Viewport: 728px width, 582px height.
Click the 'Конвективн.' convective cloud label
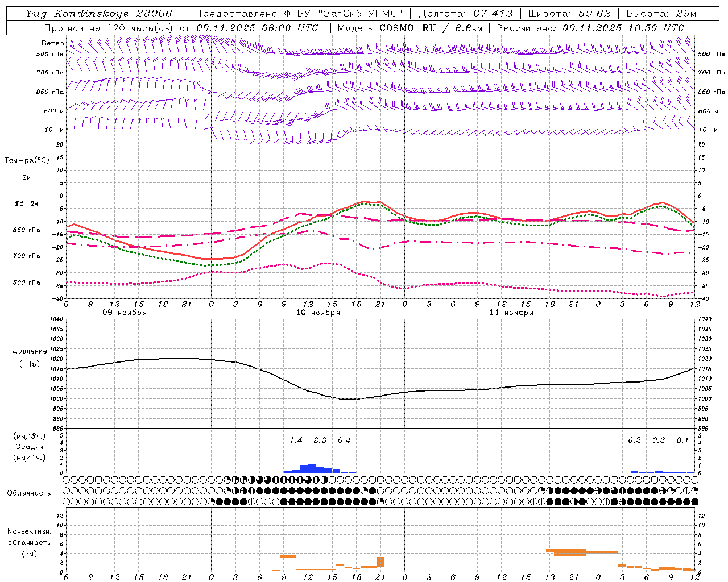[x=29, y=531]
